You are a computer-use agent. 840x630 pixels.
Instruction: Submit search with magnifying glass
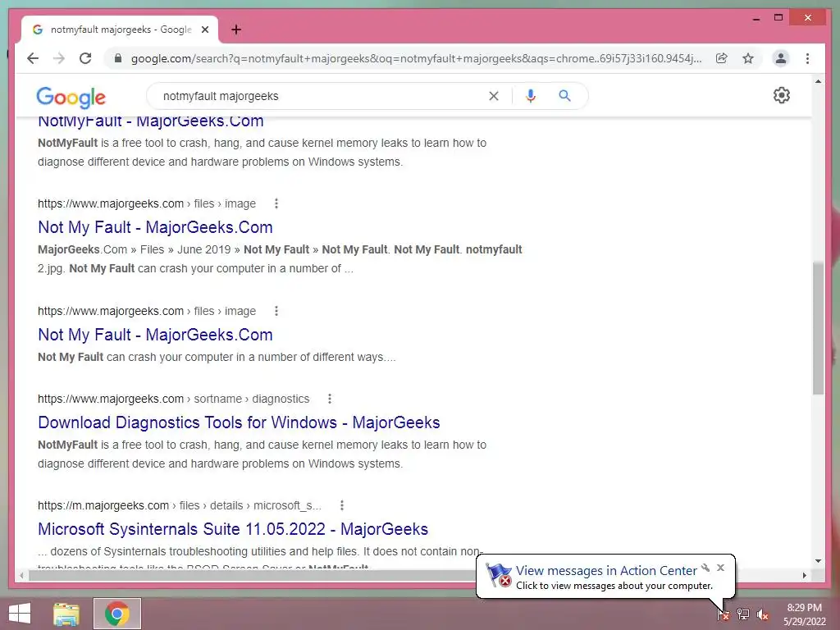click(564, 96)
